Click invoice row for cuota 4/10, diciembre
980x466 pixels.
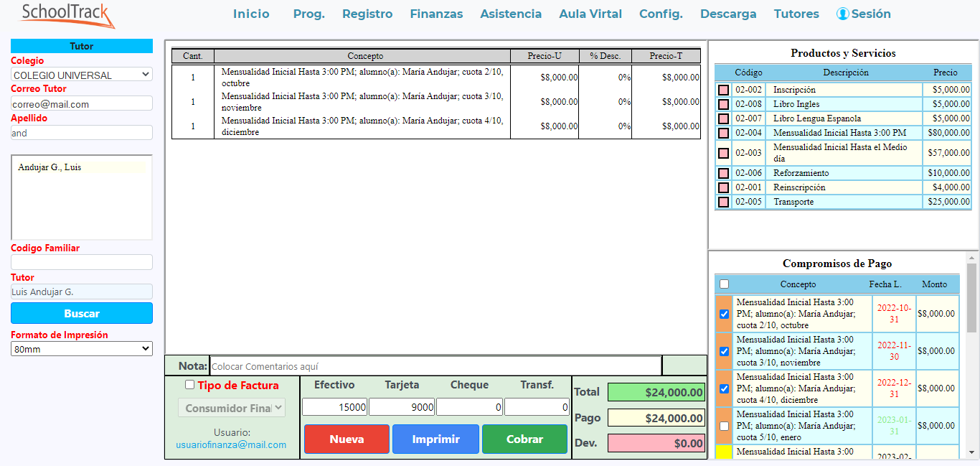(436, 126)
